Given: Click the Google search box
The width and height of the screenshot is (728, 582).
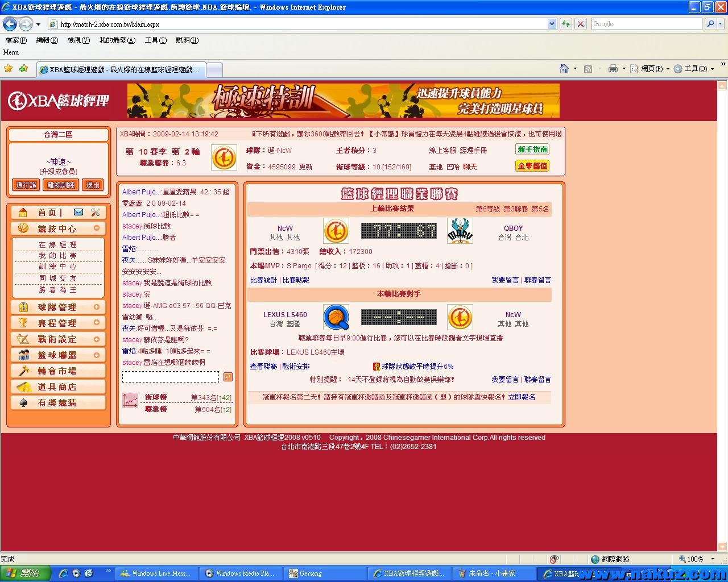Looking at the screenshot, I should click(x=647, y=24).
